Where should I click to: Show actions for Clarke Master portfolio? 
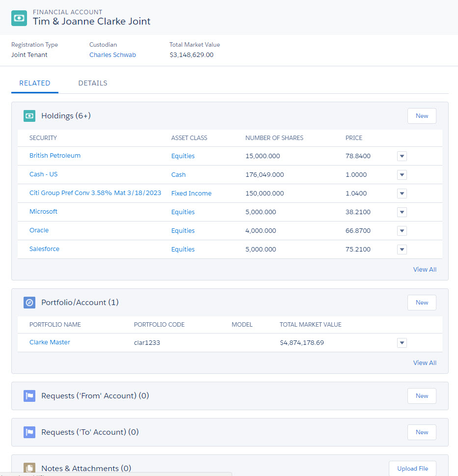tap(402, 343)
